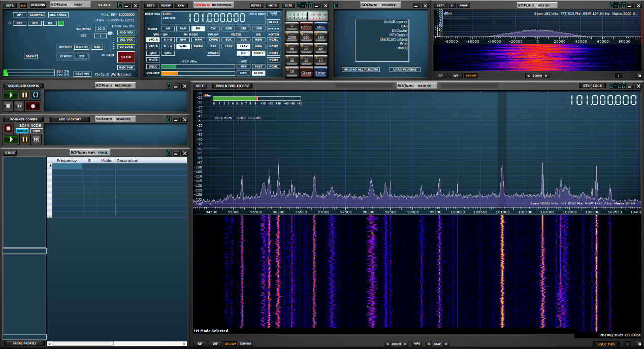
Task: Switch Main SP view to SP tab
Action: [200, 344]
